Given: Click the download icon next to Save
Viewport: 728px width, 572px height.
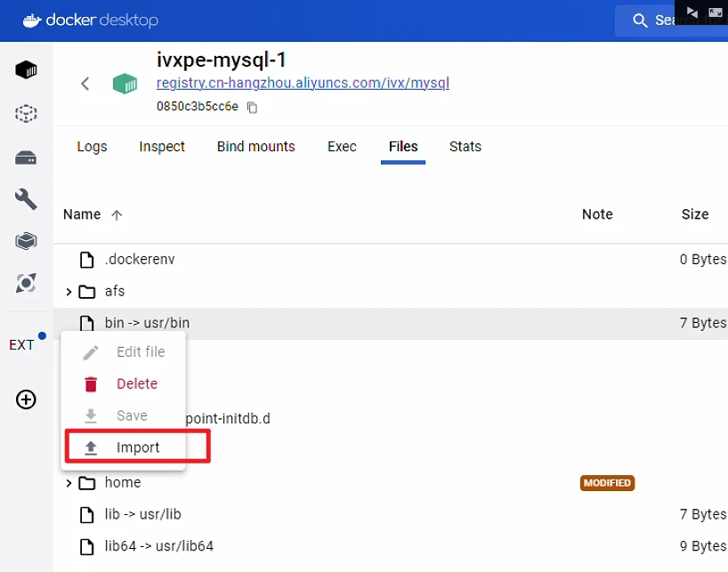Looking at the screenshot, I should click(x=91, y=416).
